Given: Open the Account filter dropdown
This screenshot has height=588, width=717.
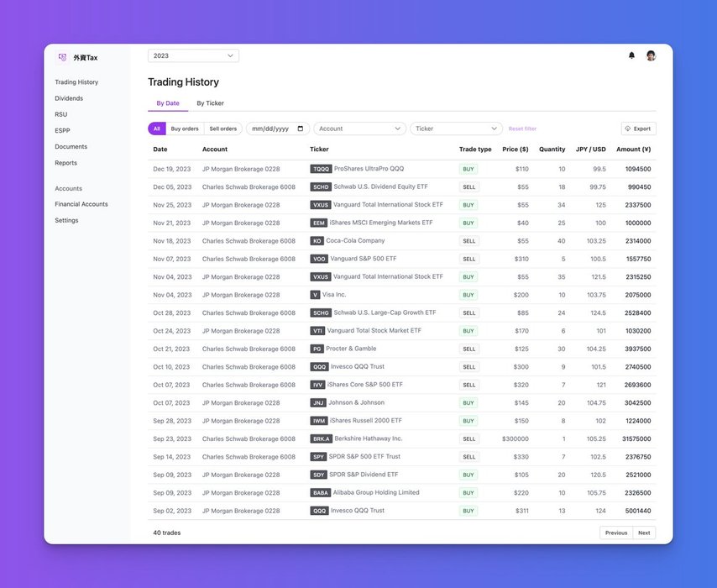Looking at the screenshot, I should tap(359, 129).
